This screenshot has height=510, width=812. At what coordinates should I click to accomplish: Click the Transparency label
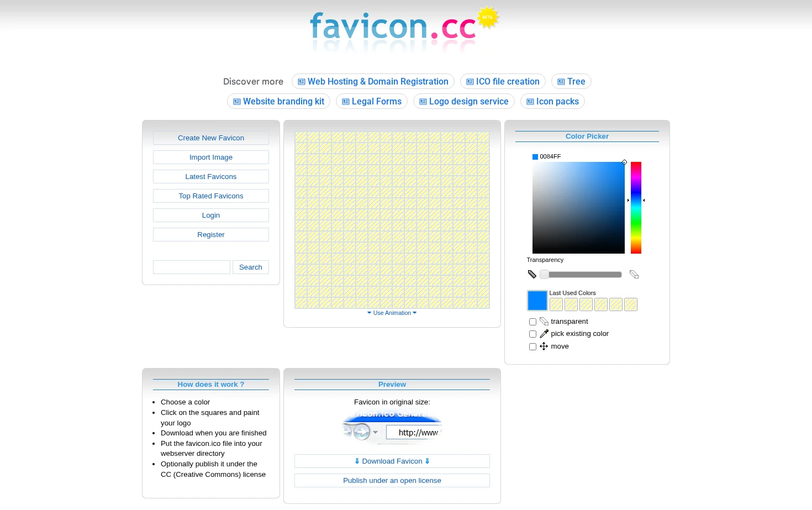point(545,260)
